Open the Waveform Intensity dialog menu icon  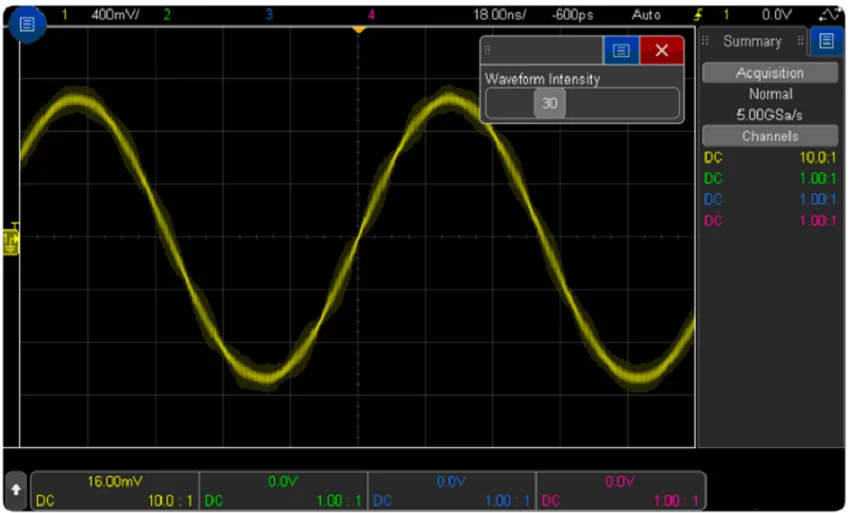click(x=621, y=51)
